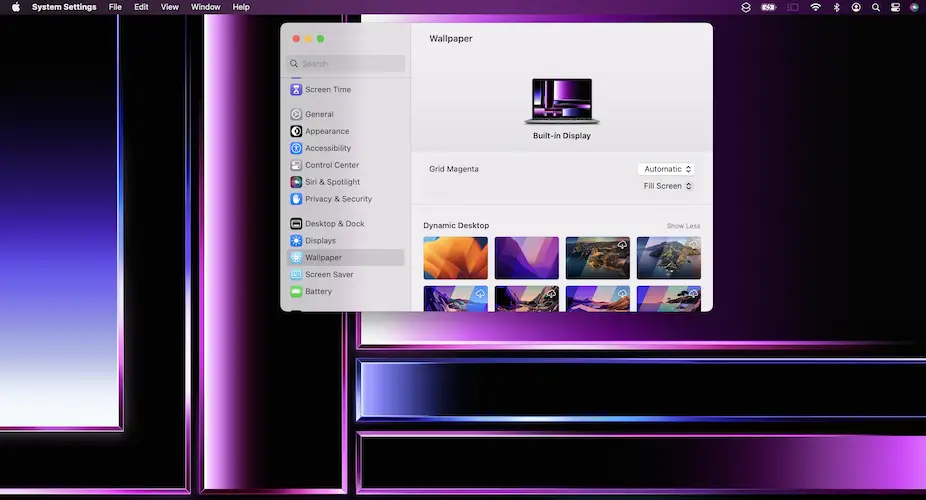Screen dimensions: 926x500
Task: Open the Window menu
Action: (205, 7)
